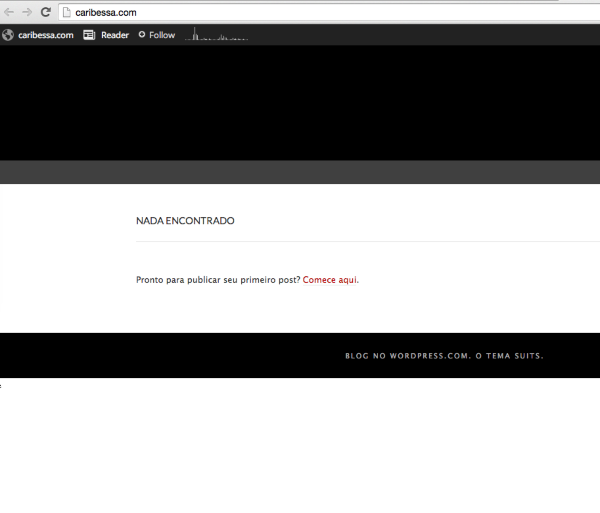Focus the address bar showing caribessa.com
Screen dimensions: 600x513
(329, 13)
